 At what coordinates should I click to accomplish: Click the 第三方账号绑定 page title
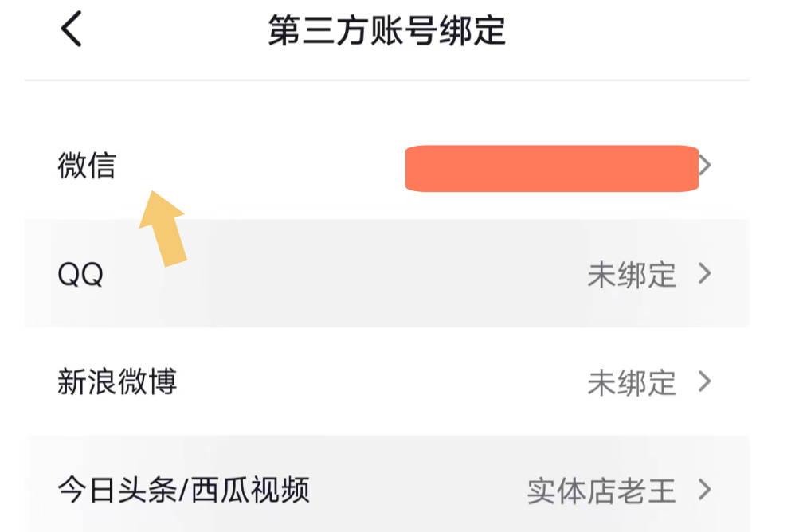click(387, 32)
